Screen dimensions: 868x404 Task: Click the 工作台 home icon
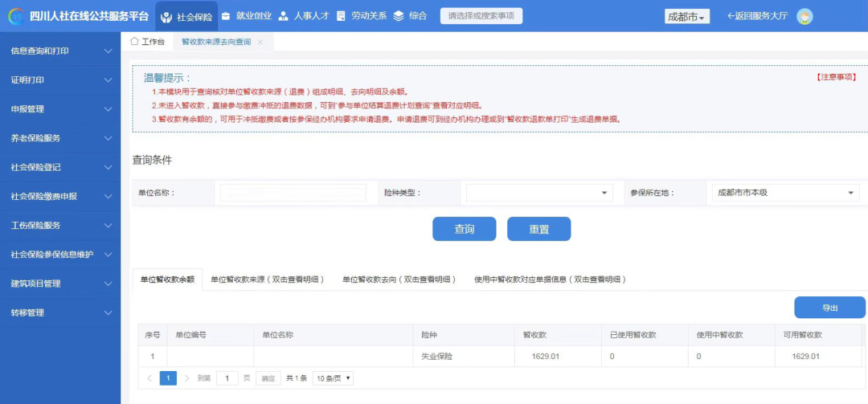pyautogui.click(x=134, y=42)
